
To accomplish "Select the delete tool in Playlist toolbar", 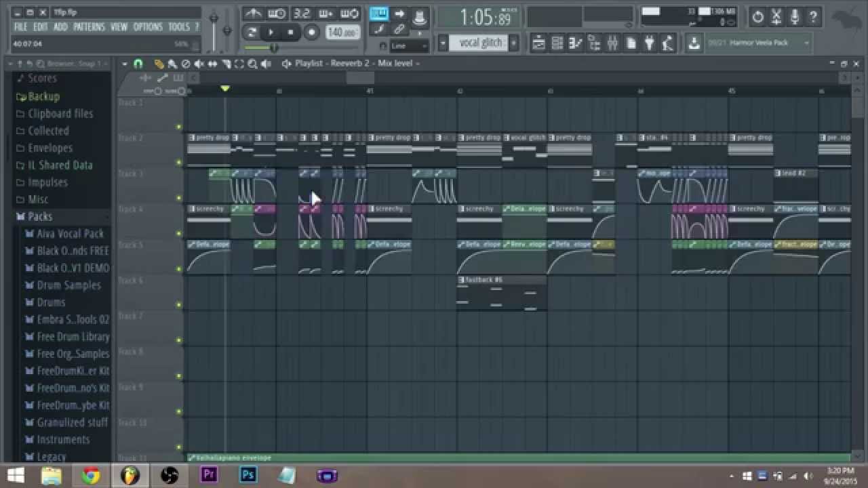I will [186, 64].
